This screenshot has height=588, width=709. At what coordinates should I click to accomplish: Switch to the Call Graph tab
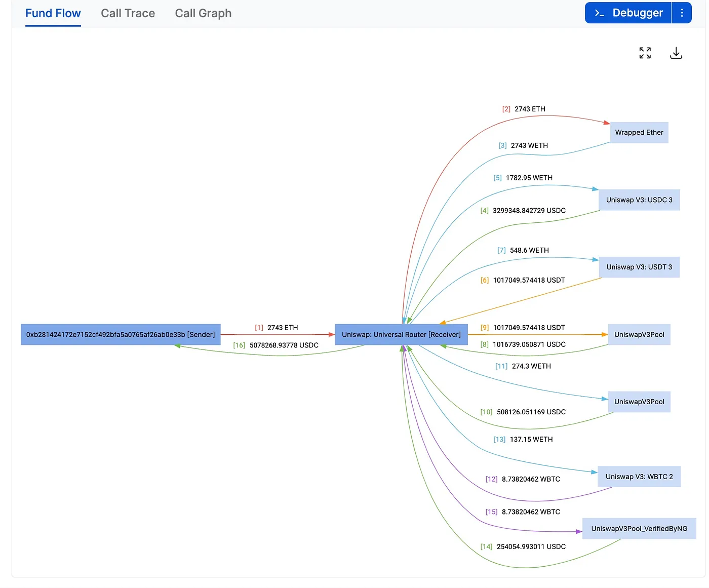203,14
